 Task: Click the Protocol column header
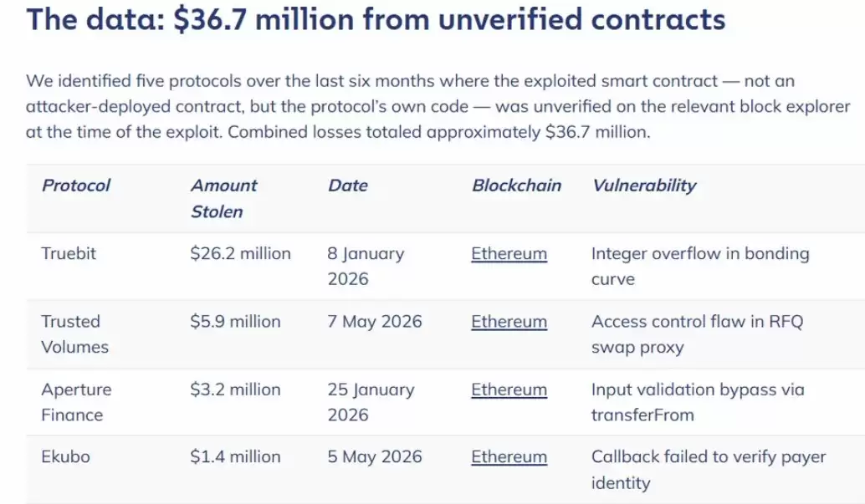click(x=76, y=186)
